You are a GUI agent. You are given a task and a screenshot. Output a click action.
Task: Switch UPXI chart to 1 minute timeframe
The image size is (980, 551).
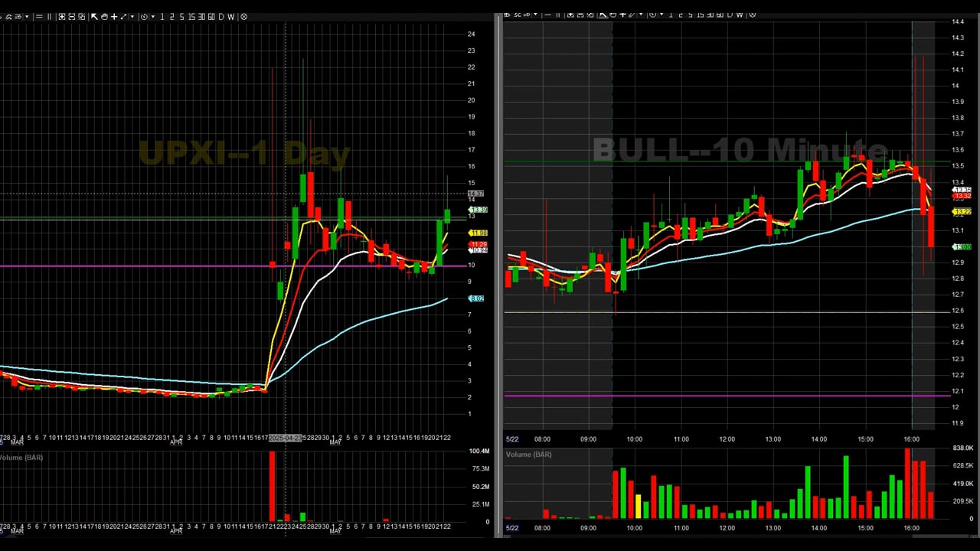(162, 17)
